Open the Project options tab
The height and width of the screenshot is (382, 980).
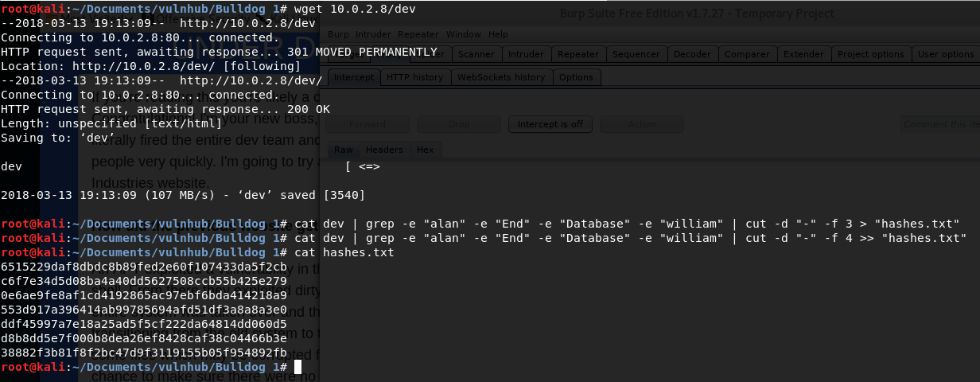coord(871,54)
